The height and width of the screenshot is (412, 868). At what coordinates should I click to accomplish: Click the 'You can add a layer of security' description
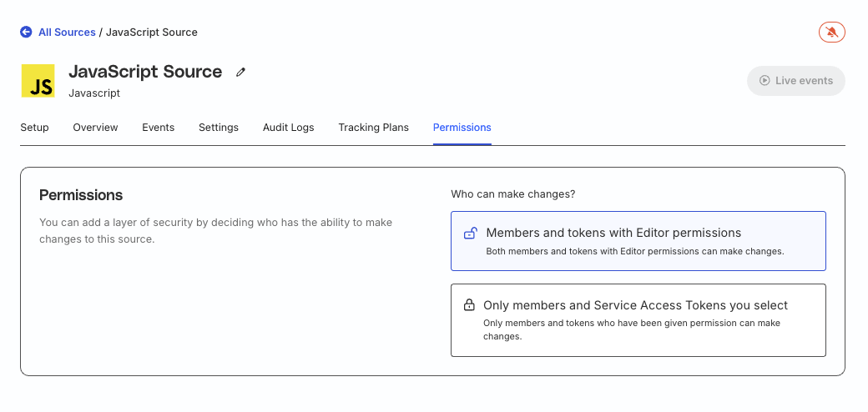point(216,231)
